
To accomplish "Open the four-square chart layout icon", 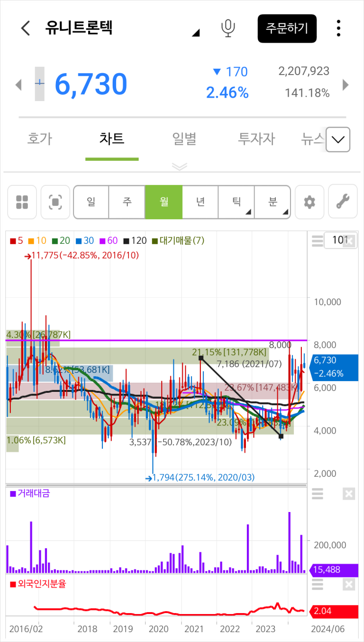I will point(22,202).
